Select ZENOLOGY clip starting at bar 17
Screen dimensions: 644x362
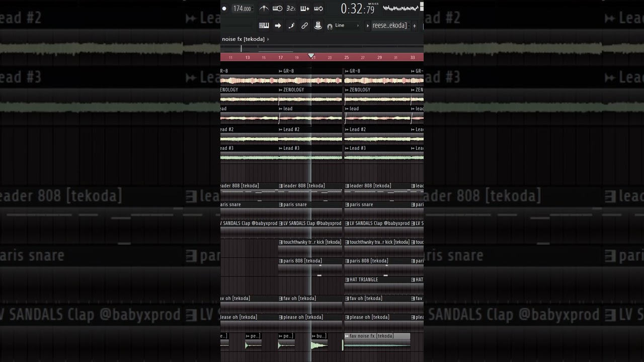[310, 96]
